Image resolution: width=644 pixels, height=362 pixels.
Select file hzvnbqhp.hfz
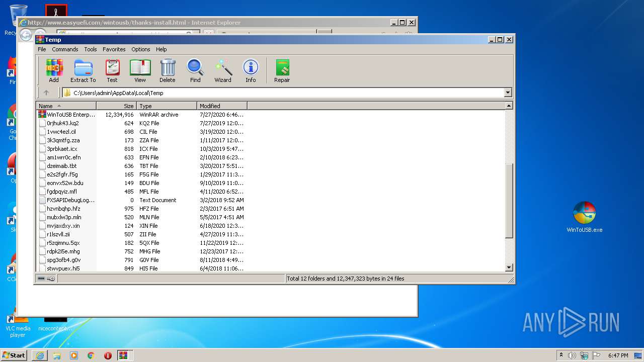point(63,209)
